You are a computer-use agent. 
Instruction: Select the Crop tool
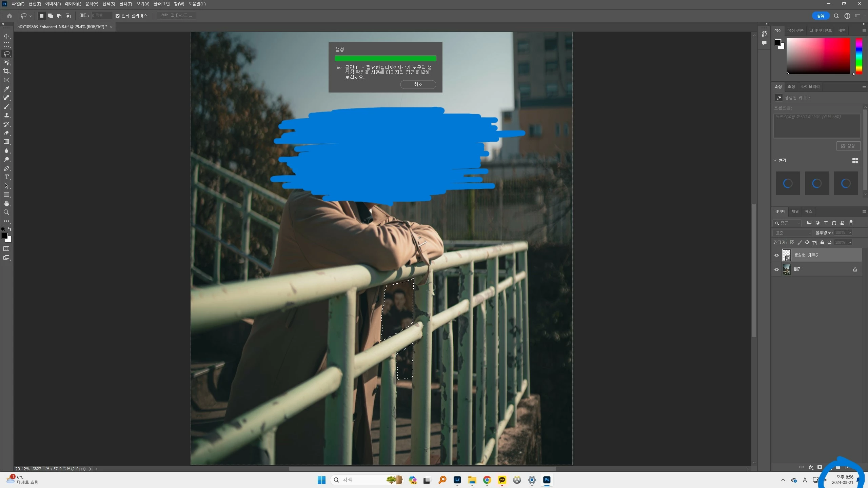click(x=6, y=71)
